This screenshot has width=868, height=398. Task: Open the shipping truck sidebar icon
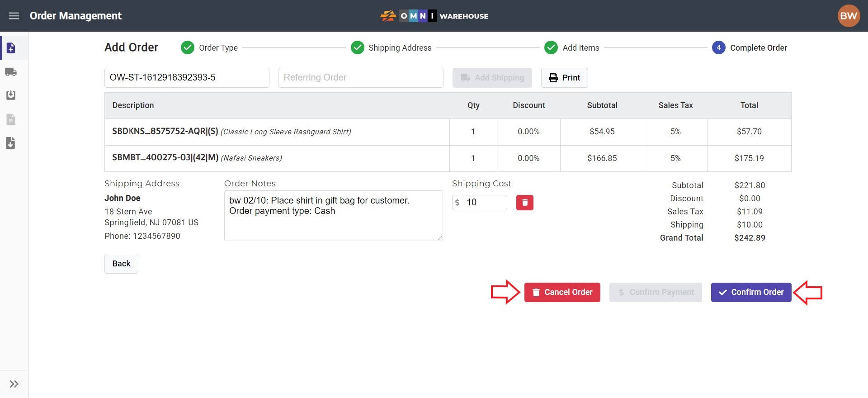click(11, 72)
